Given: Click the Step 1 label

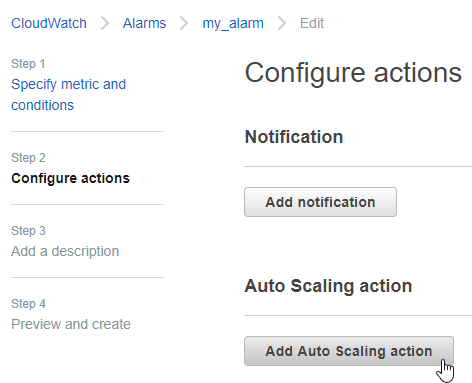Looking at the screenshot, I should click(x=28, y=64).
